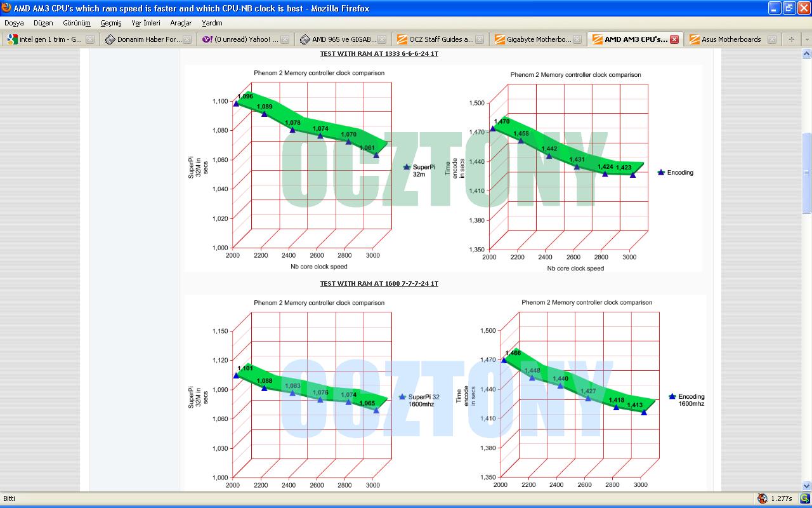Open the Geçmiş menu
The height and width of the screenshot is (508, 812).
110,23
